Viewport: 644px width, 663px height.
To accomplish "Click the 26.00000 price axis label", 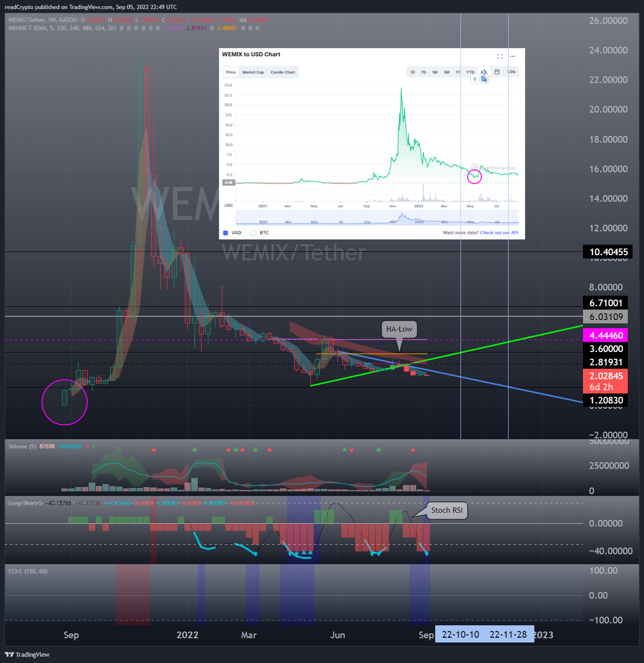I will (x=608, y=21).
